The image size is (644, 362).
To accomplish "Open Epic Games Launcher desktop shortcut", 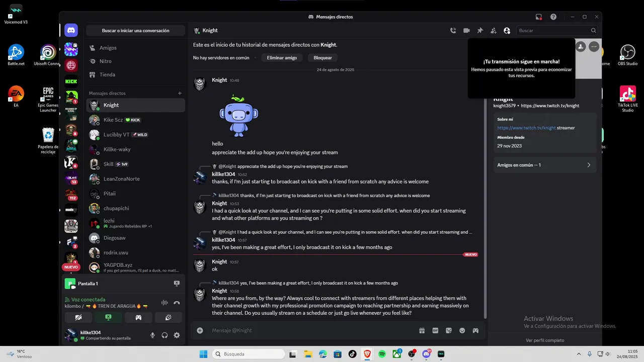I will 48,99.
